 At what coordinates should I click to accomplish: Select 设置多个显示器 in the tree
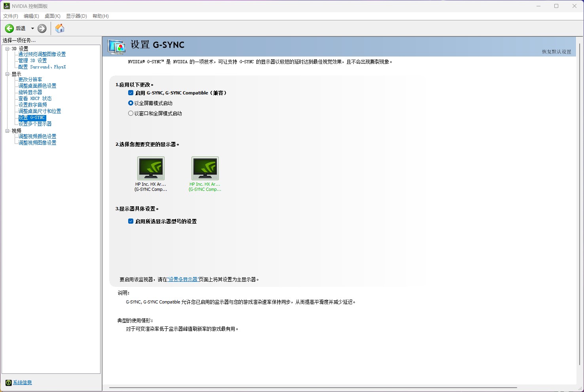[x=35, y=124]
